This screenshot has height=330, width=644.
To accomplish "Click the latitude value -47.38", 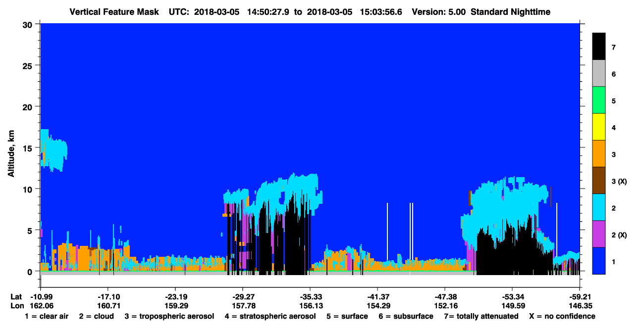I will pyautogui.click(x=444, y=297).
